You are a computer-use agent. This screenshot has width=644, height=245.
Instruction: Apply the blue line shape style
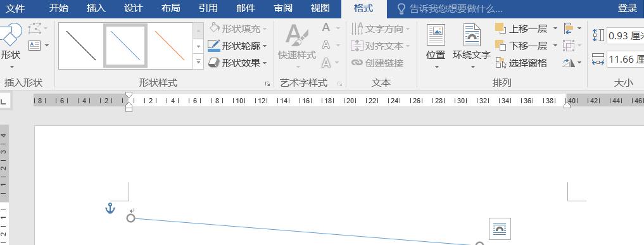(x=125, y=46)
